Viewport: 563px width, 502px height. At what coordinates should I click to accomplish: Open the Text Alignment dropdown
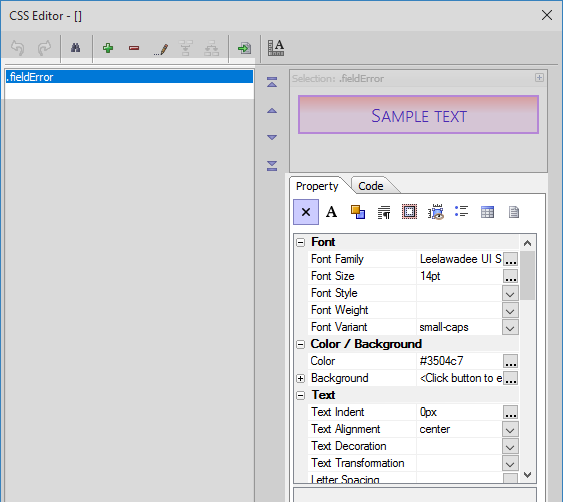click(510, 429)
